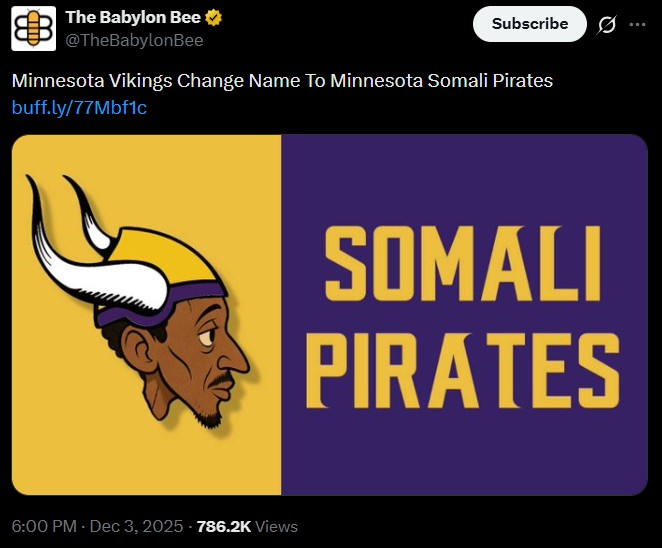Click the "Dec 3, 2025" date

pos(135,526)
